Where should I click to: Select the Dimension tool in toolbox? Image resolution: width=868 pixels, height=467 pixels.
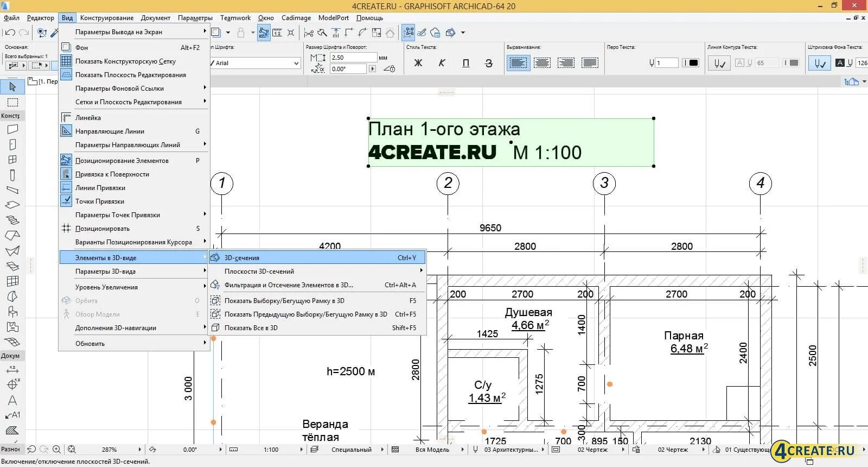(12, 370)
